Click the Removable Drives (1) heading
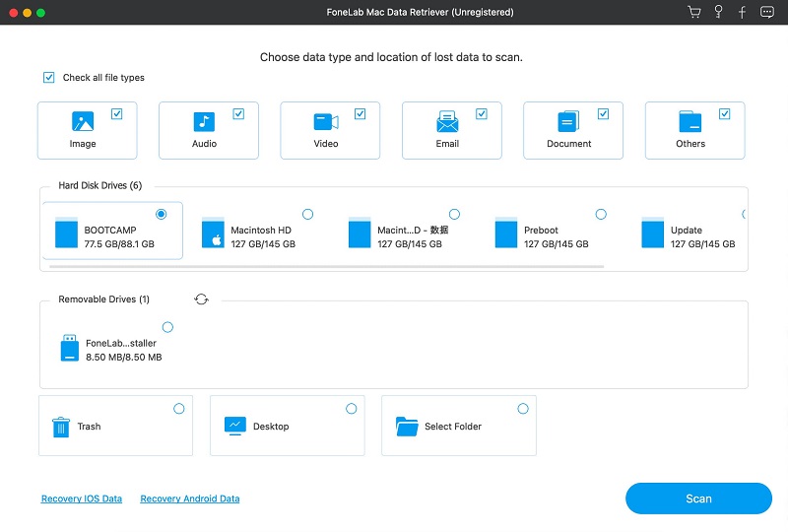Image resolution: width=788 pixels, height=532 pixels. coord(103,299)
